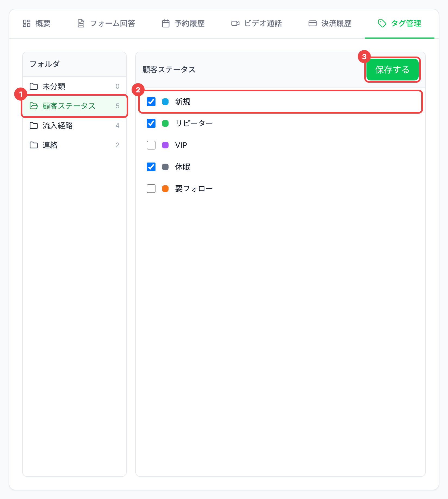Uncheck the 休眠 tag checkbox
The image size is (448, 499).
pyautogui.click(x=151, y=167)
